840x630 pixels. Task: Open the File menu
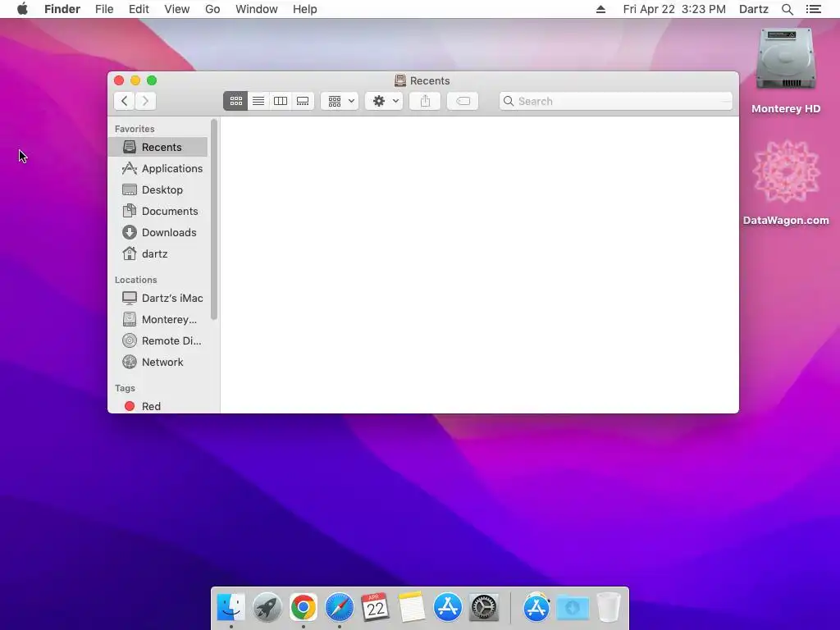tap(104, 9)
